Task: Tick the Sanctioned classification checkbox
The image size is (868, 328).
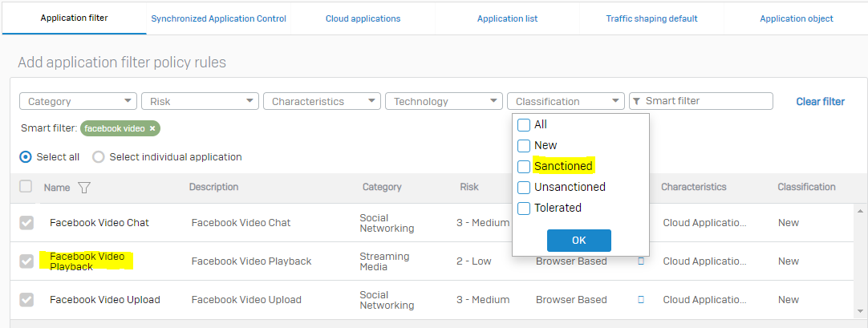Action: click(524, 167)
